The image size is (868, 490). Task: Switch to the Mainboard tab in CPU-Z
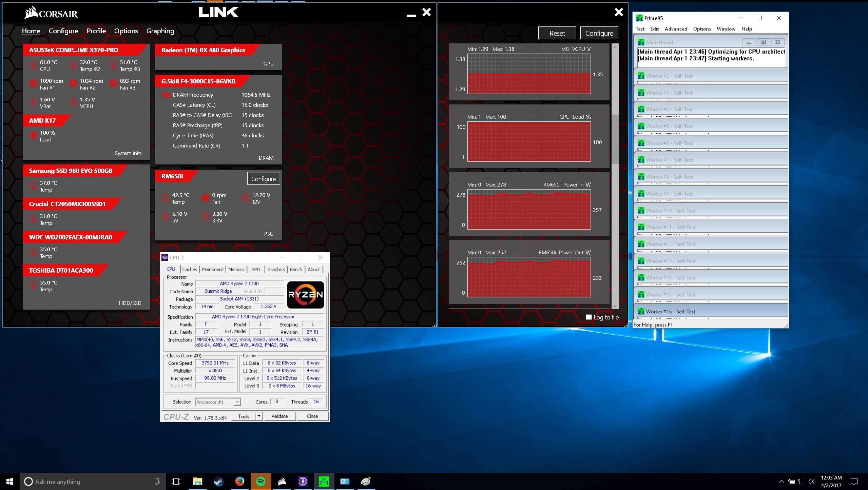coord(213,269)
